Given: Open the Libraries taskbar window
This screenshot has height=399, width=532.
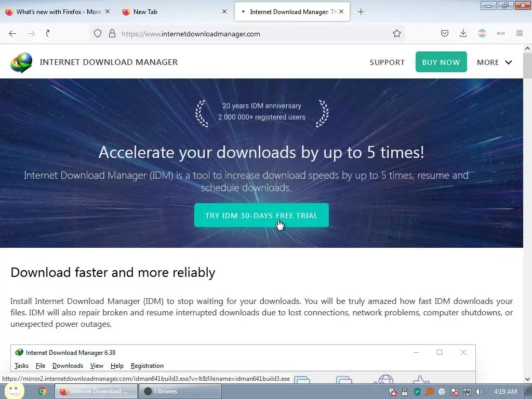Looking at the screenshot, I should pos(180,391).
